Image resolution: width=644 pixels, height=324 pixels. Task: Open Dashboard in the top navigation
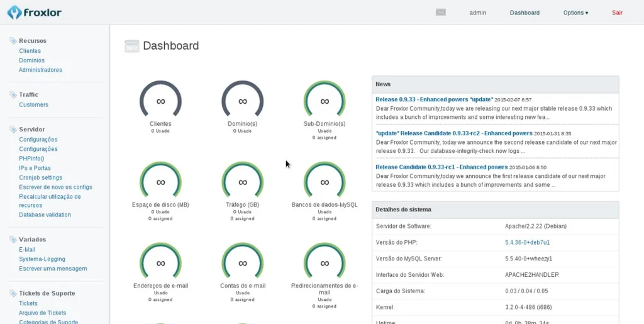[525, 13]
